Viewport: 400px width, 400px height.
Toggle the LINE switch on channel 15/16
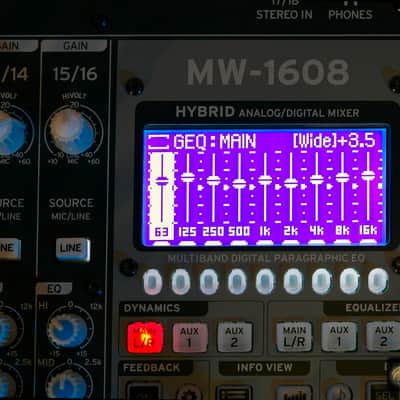click(73, 249)
